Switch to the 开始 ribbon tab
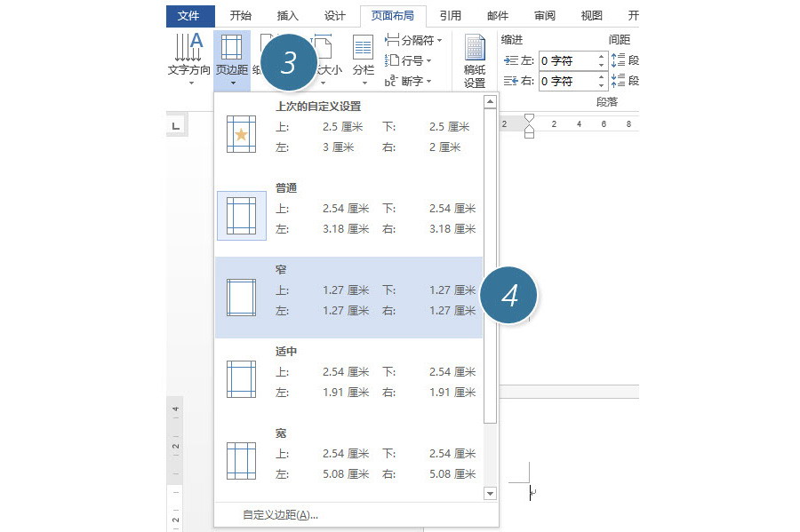Screen dimensions: 800x532 pyautogui.click(x=240, y=16)
